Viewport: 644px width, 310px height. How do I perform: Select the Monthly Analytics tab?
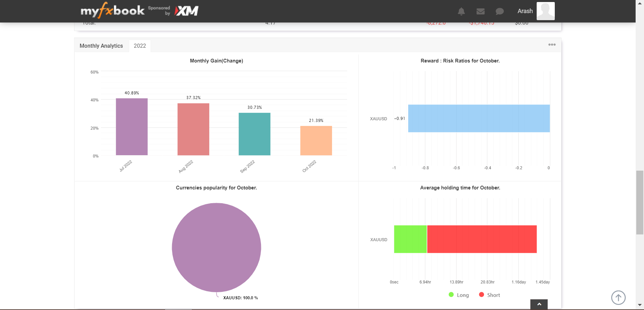[101, 46]
